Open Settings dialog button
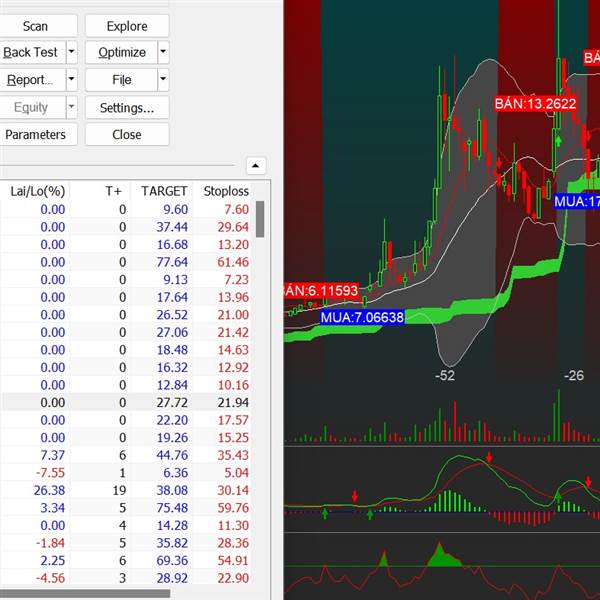 coord(127,108)
